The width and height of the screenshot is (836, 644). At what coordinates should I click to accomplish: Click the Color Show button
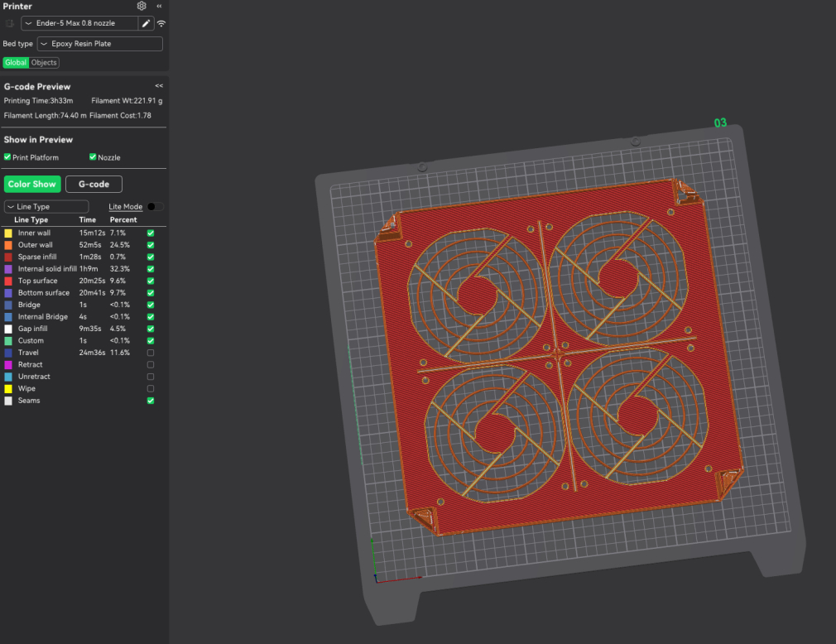[x=32, y=184]
